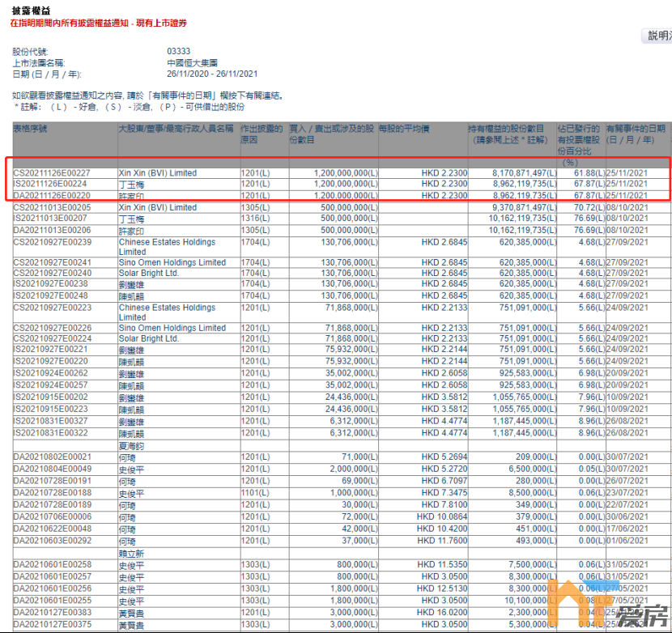Click the reason code 1101(L)
Screen dimensions: 672x633
255,493
